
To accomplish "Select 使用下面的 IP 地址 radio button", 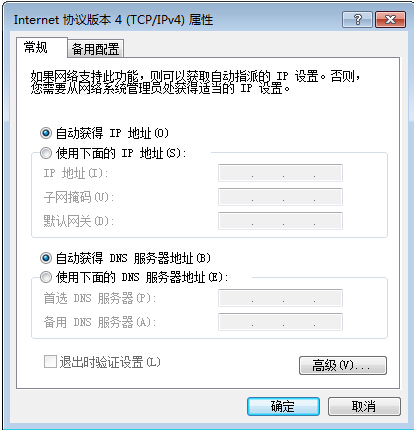I will 46,153.
